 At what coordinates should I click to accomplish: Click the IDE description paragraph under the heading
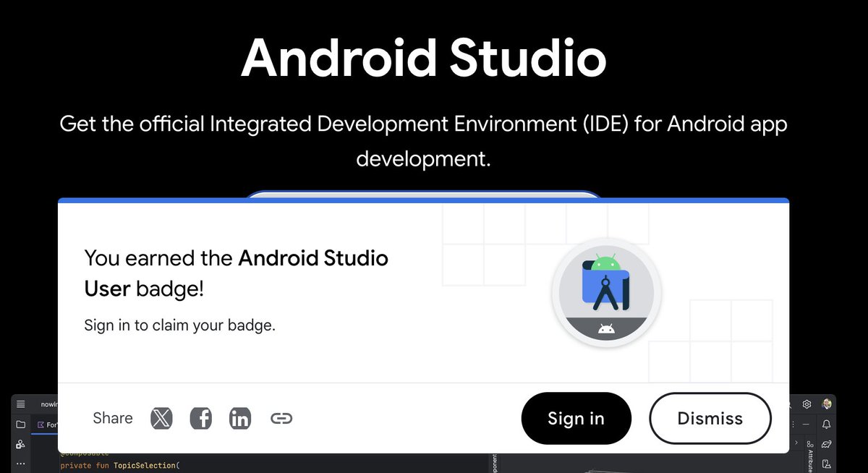coord(424,141)
